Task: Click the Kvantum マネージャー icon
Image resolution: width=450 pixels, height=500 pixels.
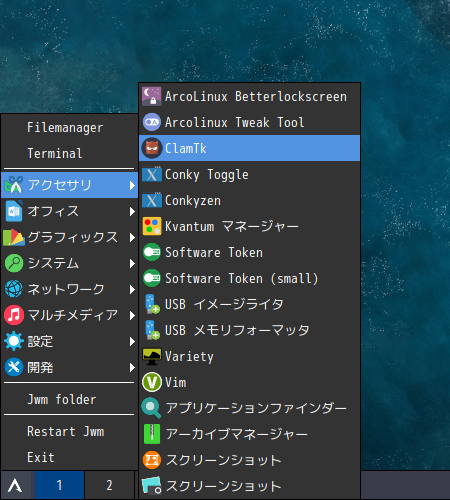Action: point(152,226)
